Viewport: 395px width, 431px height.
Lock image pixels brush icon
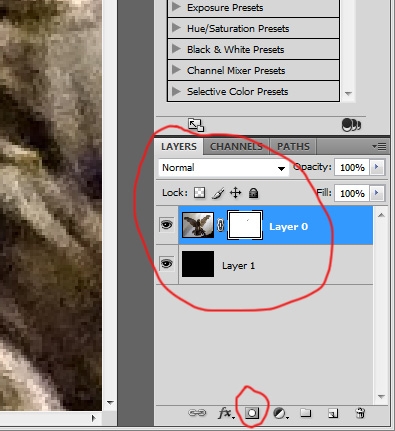(x=218, y=193)
